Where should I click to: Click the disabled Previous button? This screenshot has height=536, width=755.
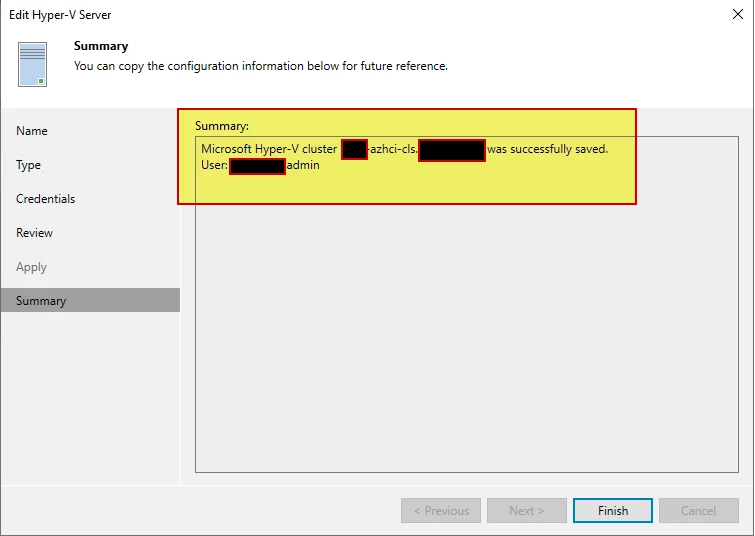pos(441,510)
